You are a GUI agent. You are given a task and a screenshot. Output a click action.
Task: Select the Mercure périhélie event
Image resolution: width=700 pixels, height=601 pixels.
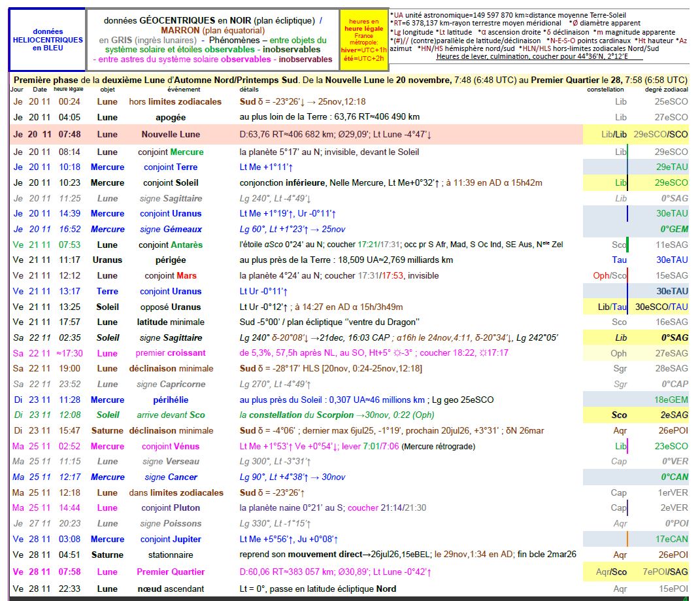[171, 400]
